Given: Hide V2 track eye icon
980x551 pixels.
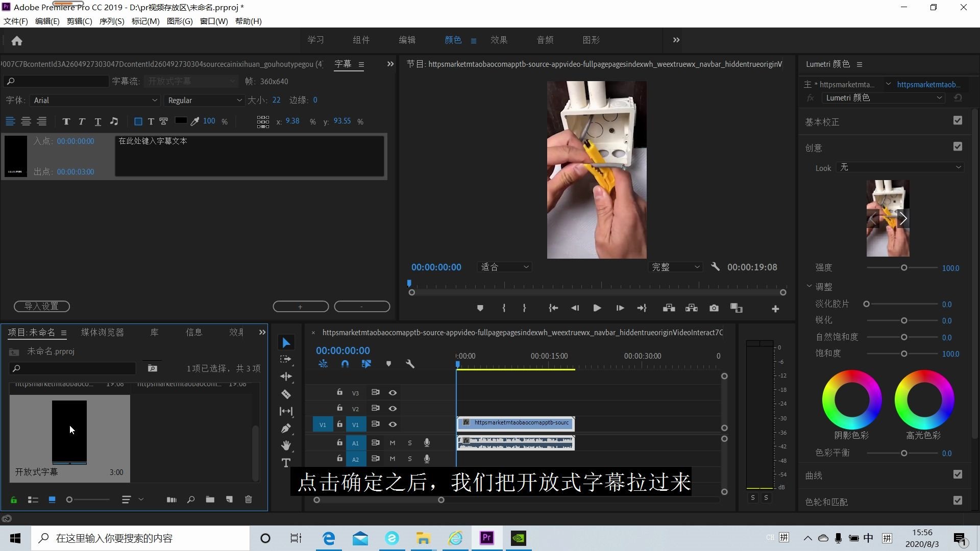Looking at the screenshot, I should 393,408.
